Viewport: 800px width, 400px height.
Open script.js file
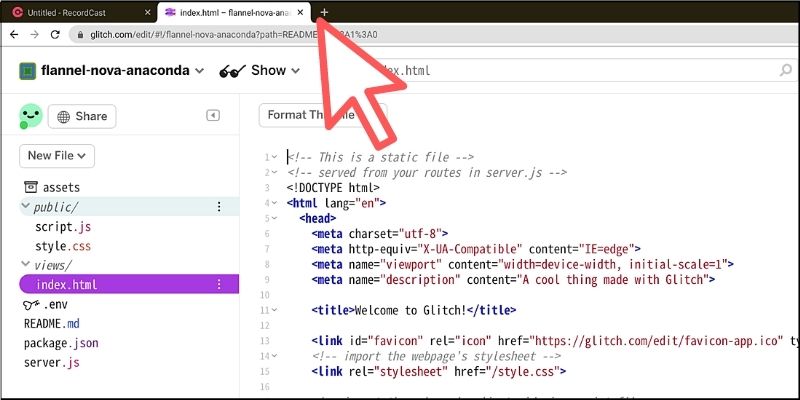[63, 227]
